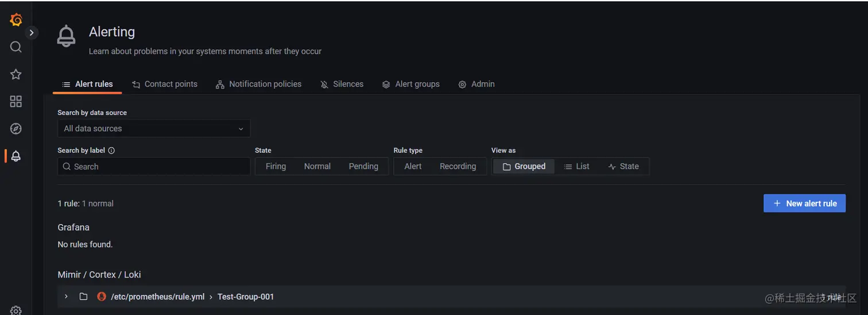Image resolution: width=868 pixels, height=315 pixels.
Task: View rules by State
Action: (623, 167)
